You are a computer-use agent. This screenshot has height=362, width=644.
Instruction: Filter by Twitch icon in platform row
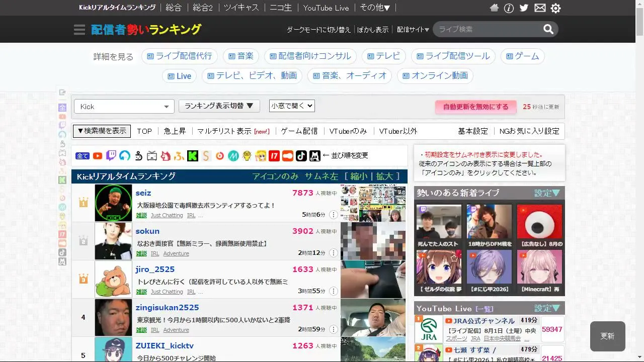[x=111, y=156]
